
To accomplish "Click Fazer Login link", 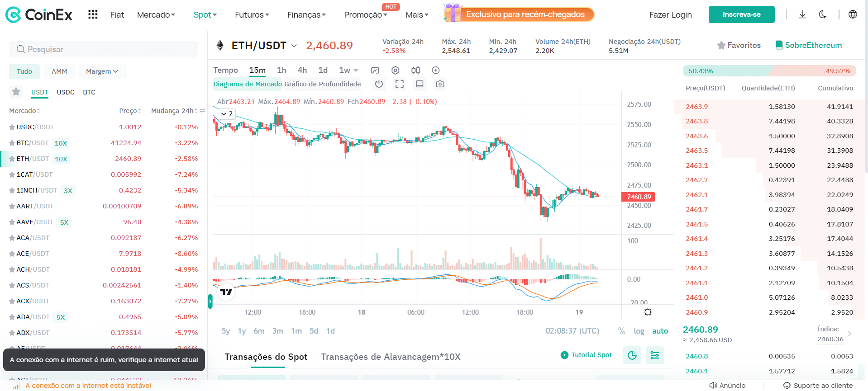I will point(670,14).
